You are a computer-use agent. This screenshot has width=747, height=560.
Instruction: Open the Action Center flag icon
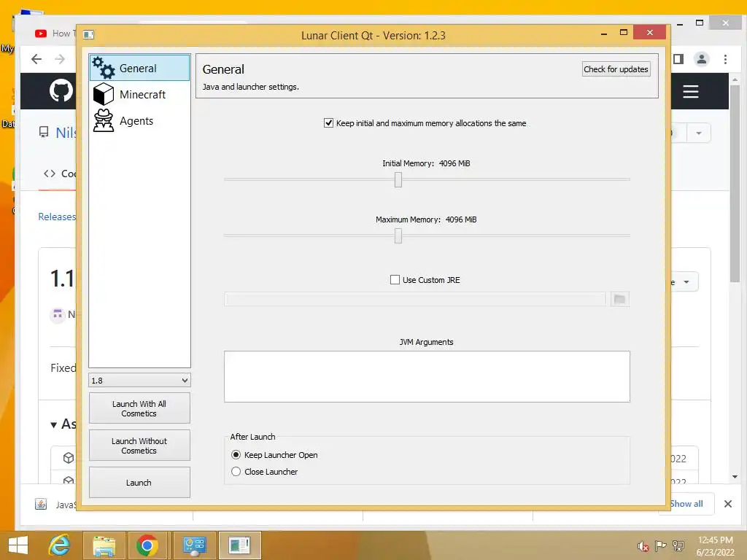point(660,546)
